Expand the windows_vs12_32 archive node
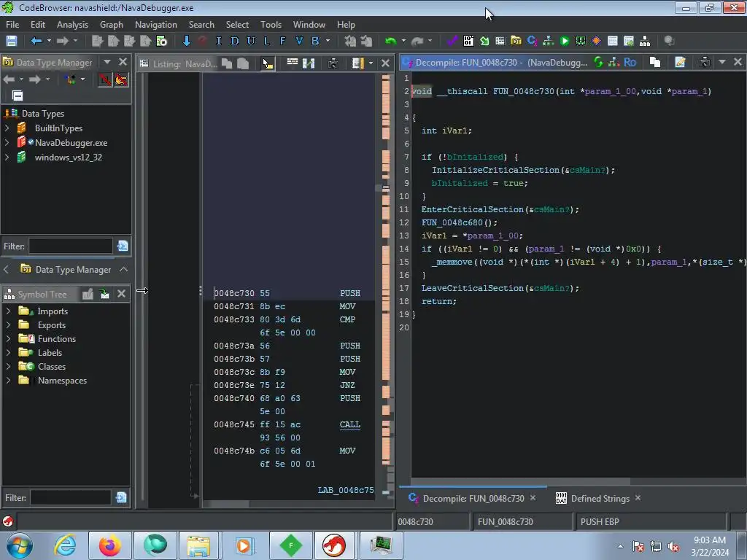 pyautogui.click(x=7, y=157)
